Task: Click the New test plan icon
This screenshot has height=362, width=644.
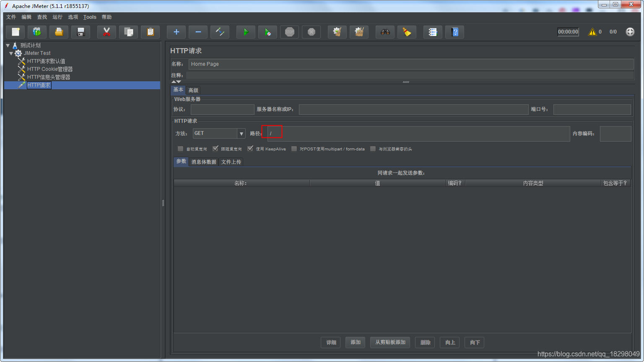Action: click(16, 32)
